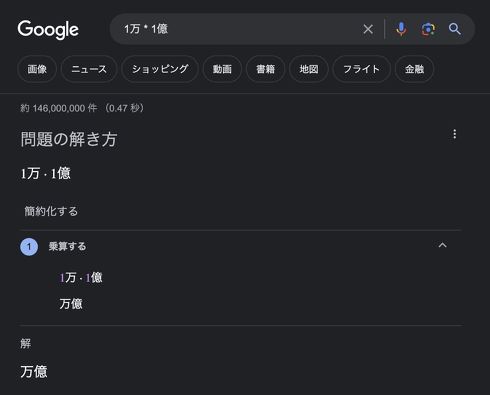This screenshot has height=395, width=490.
Task: Click the step 1 number badge
Action: 29,247
